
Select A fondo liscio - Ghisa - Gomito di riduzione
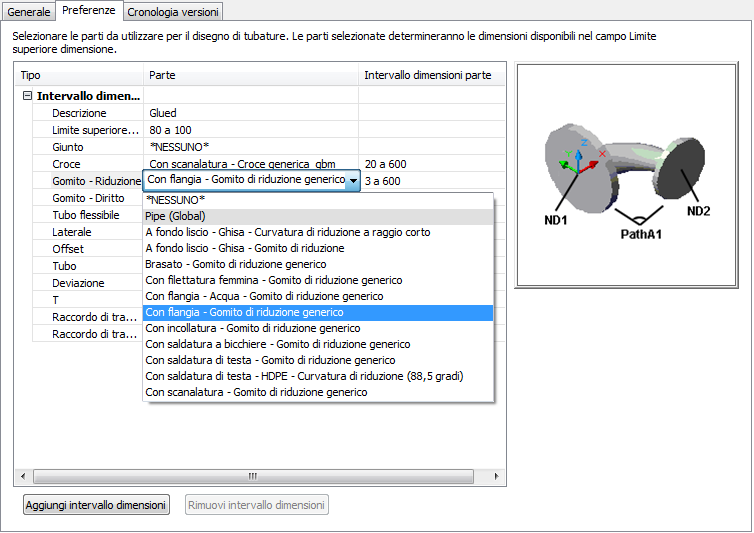tap(318, 248)
